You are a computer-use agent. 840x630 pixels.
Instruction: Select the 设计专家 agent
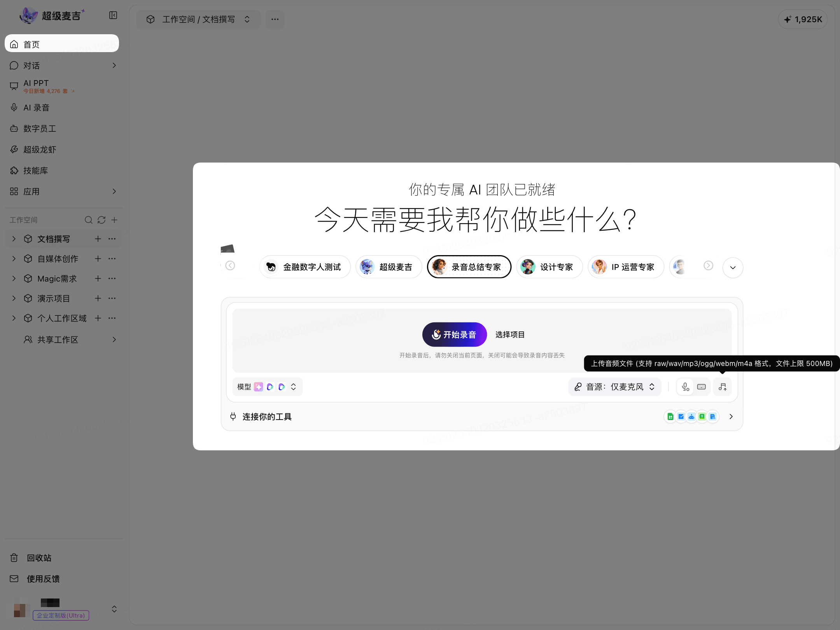pyautogui.click(x=549, y=267)
